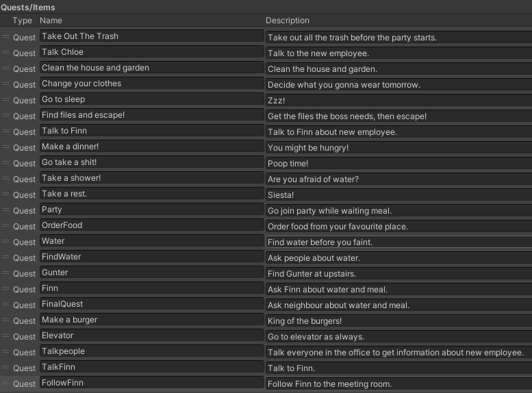
Task: Click the reorder handle of the FollowFinn quest row
Action: point(5,383)
